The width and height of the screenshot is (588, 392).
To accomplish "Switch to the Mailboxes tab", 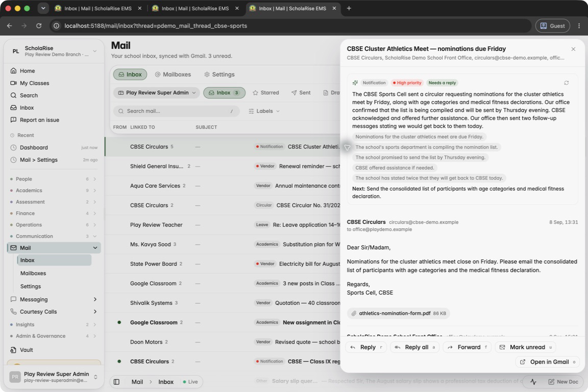I will pos(173,75).
